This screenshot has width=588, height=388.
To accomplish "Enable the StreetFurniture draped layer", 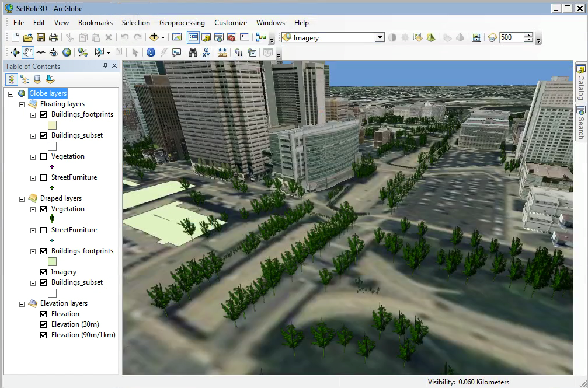I will click(43, 230).
